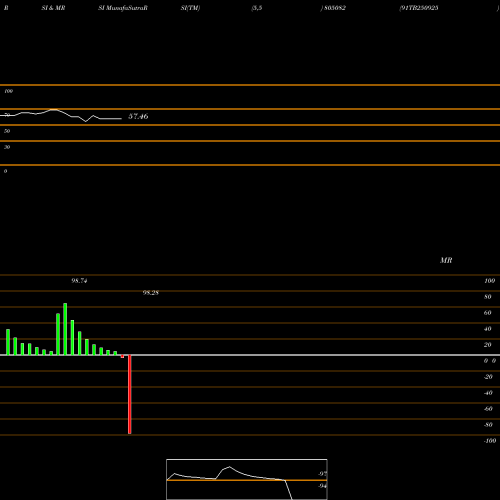This screenshot has height=500, width=500.
Task: Click the tallest green MR bar
Action: click(65, 329)
